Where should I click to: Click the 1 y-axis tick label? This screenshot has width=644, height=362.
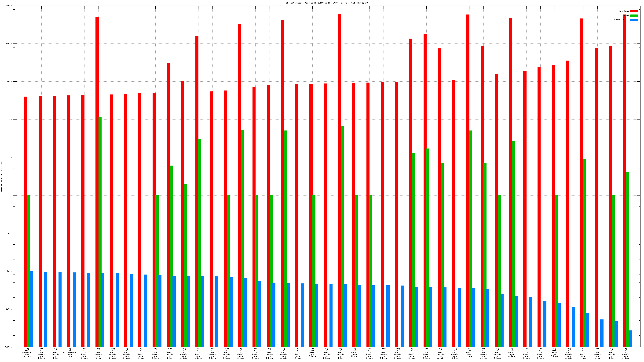click(x=11, y=195)
